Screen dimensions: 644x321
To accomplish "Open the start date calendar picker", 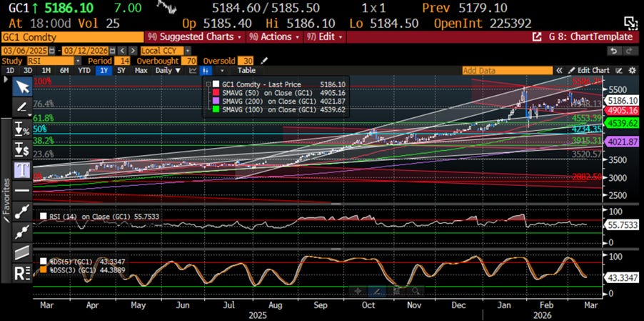I will 51,51.
